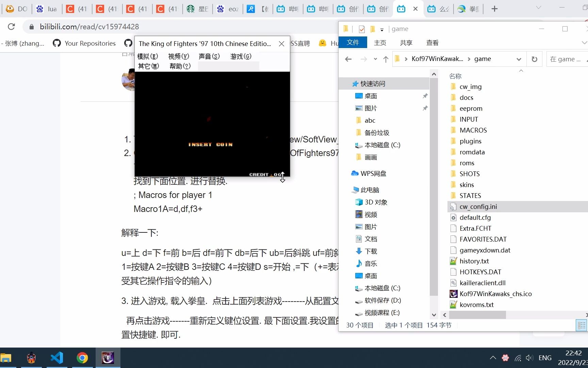The width and height of the screenshot is (588, 368).
Task: Open the 声音(S) menu in the emulator
Action: click(x=209, y=56)
